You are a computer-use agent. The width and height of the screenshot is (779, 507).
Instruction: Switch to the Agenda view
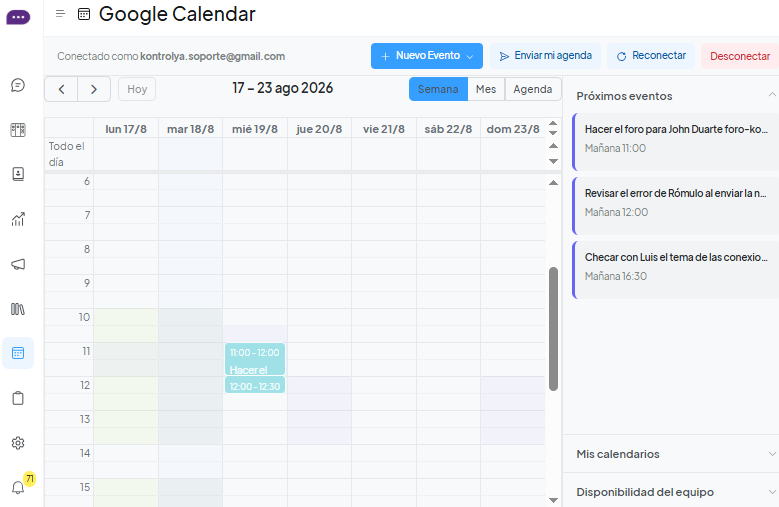click(x=533, y=89)
